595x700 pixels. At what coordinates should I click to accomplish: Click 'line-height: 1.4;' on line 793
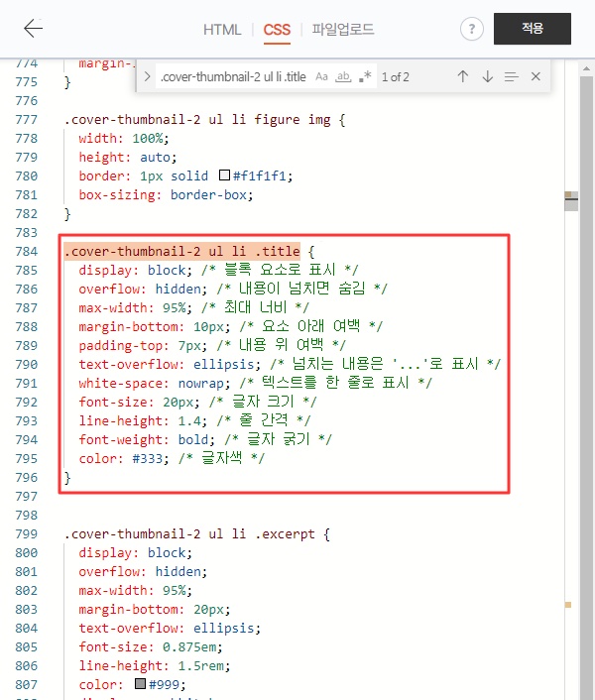[x=143, y=421]
